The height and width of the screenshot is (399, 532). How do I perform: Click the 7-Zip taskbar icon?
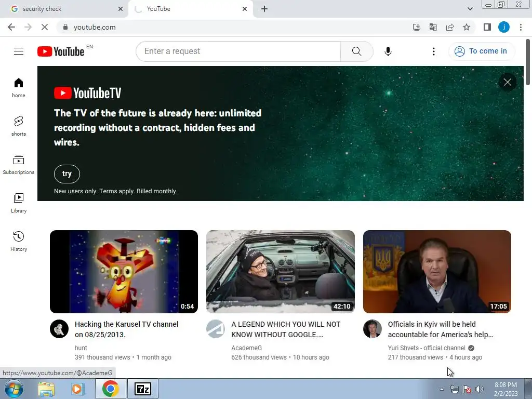pos(142,389)
